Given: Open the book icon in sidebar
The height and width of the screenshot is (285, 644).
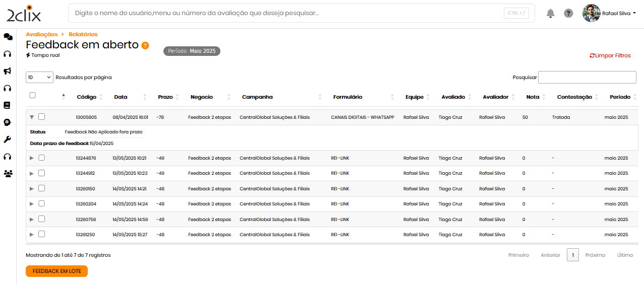Looking at the screenshot, I should point(7,105).
